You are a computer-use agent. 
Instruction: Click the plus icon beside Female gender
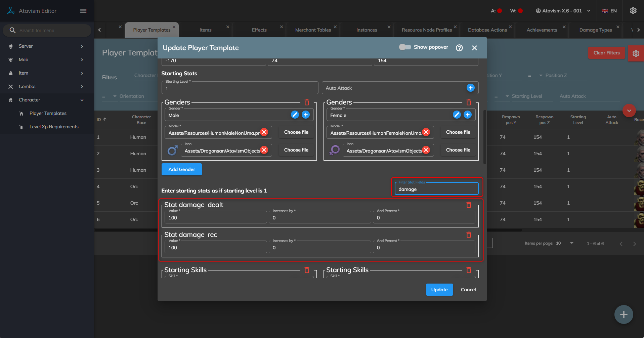[467, 115]
